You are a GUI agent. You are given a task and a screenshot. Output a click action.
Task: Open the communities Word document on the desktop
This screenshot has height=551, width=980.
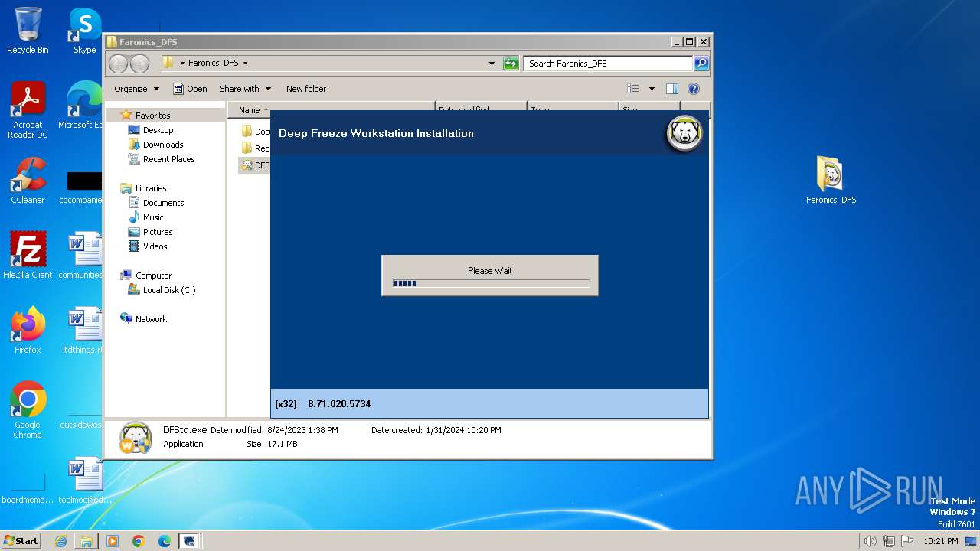83,256
